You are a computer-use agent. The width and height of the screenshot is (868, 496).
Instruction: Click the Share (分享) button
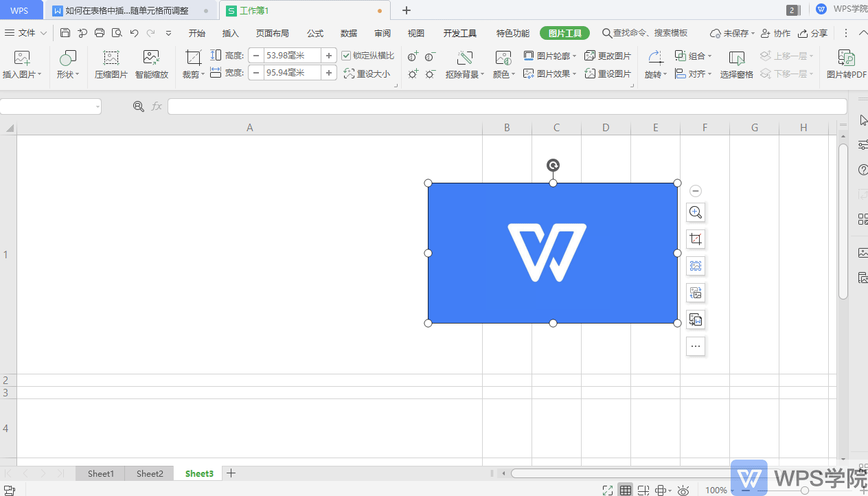coord(812,33)
